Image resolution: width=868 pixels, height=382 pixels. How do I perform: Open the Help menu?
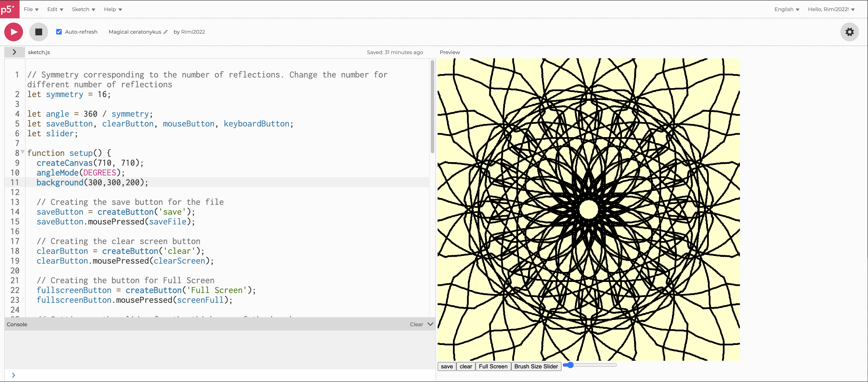(x=113, y=9)
